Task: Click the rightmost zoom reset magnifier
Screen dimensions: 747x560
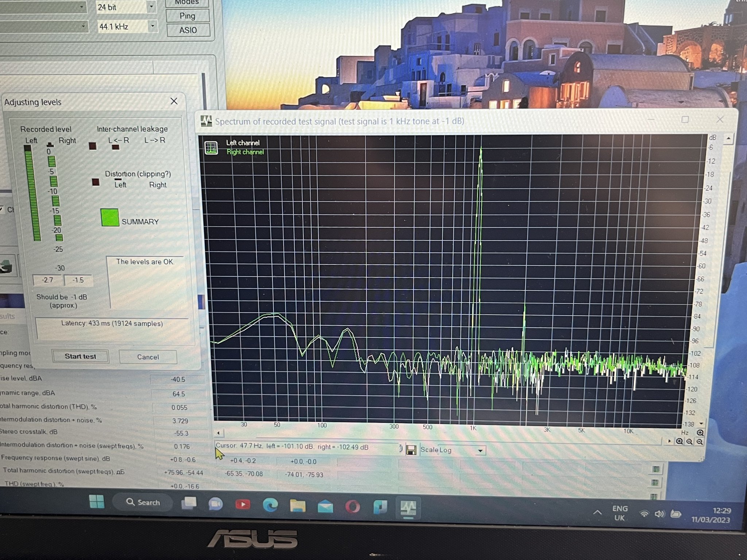Action: [699, 442]
